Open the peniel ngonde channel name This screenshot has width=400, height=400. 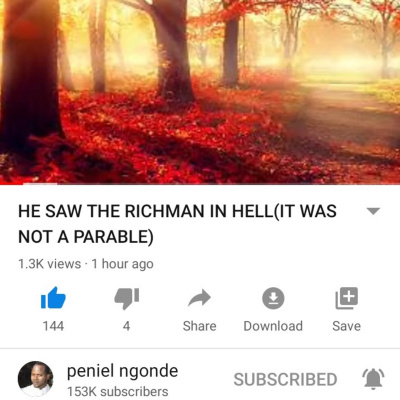(122, 371)
